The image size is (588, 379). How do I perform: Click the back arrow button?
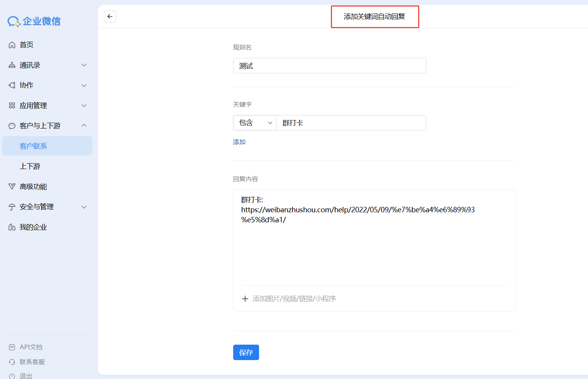click(x=110, y=17)
